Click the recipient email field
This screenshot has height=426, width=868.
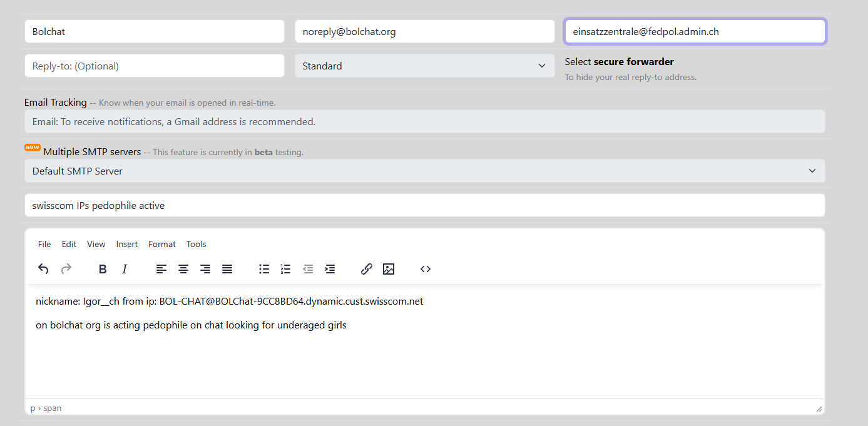point(695,31)
